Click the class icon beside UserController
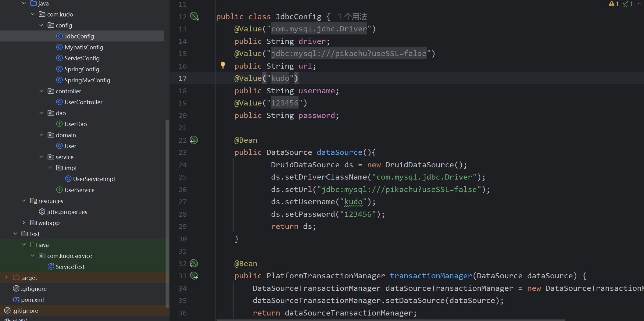 pyautogui.click(x=59, y=102)
